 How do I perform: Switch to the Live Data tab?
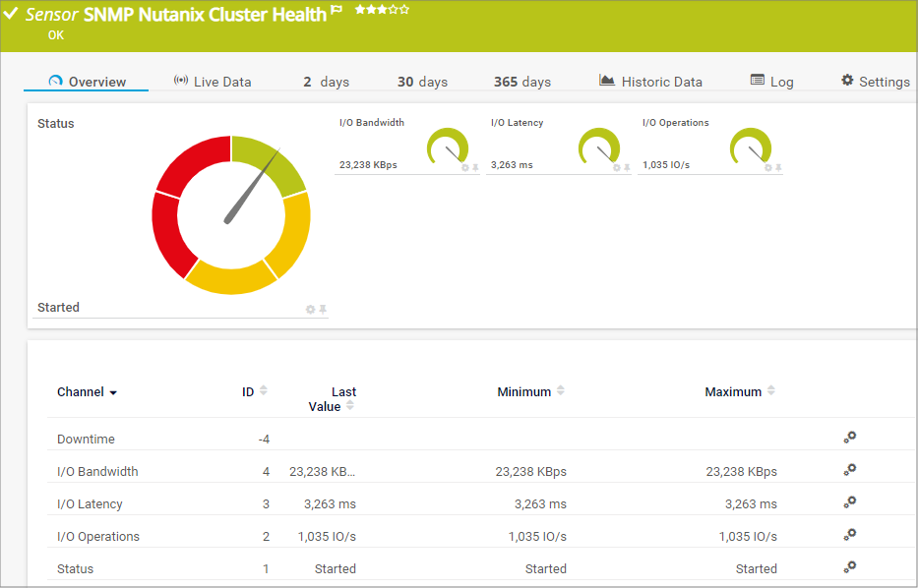(x=213, y=82)
